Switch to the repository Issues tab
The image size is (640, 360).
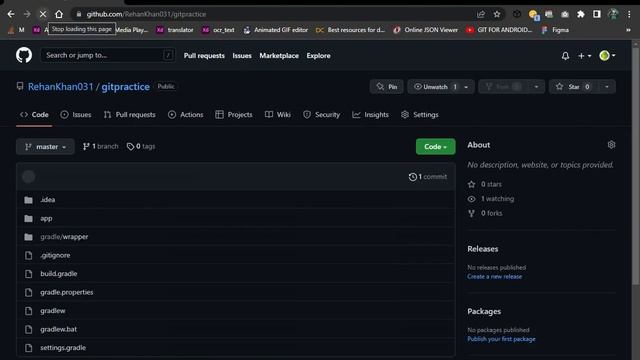click(x=76, y=115)
